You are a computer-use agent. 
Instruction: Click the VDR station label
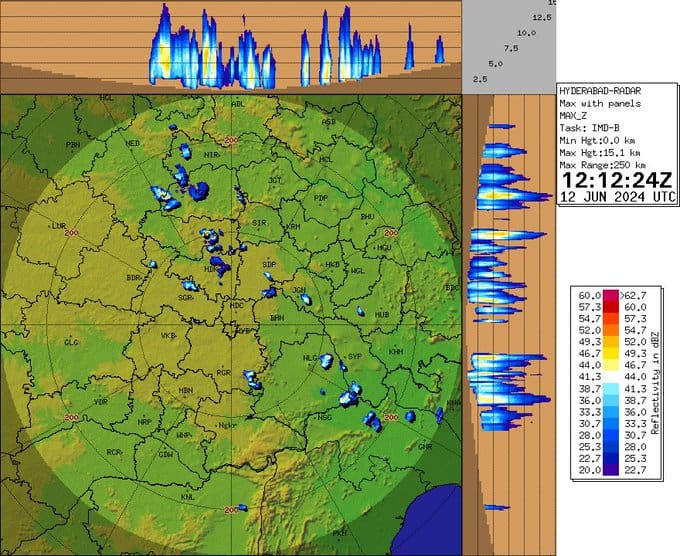pos(101,402)
